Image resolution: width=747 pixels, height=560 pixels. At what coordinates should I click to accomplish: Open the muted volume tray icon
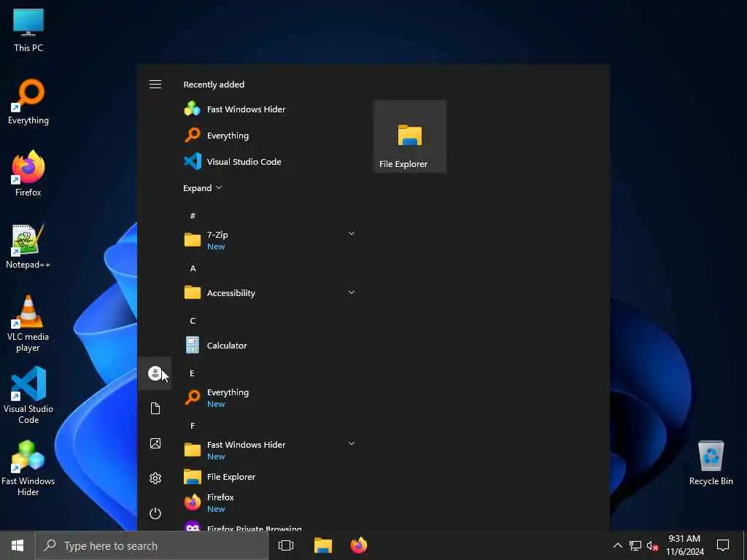[x=653, y=545]
